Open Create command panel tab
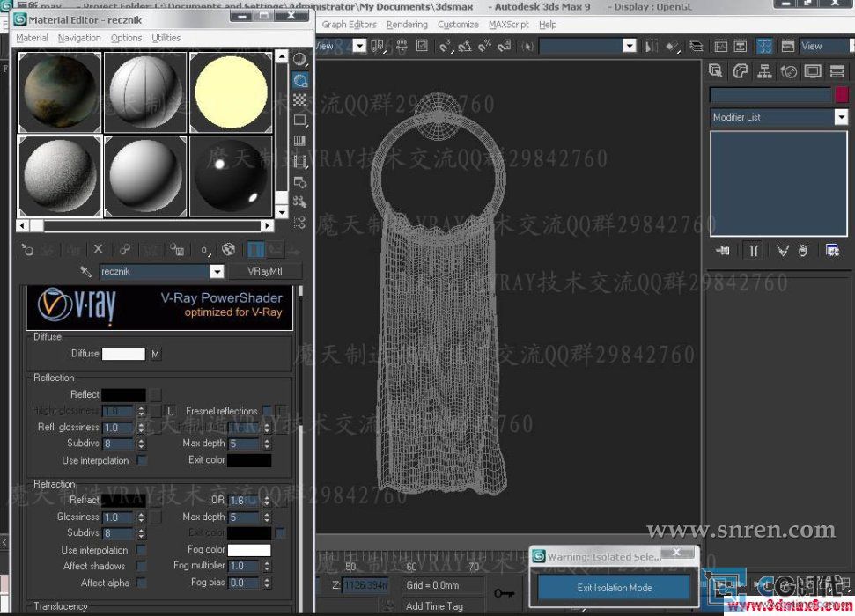855x616 pixels. pyautogui.click(x=715, y=71)
